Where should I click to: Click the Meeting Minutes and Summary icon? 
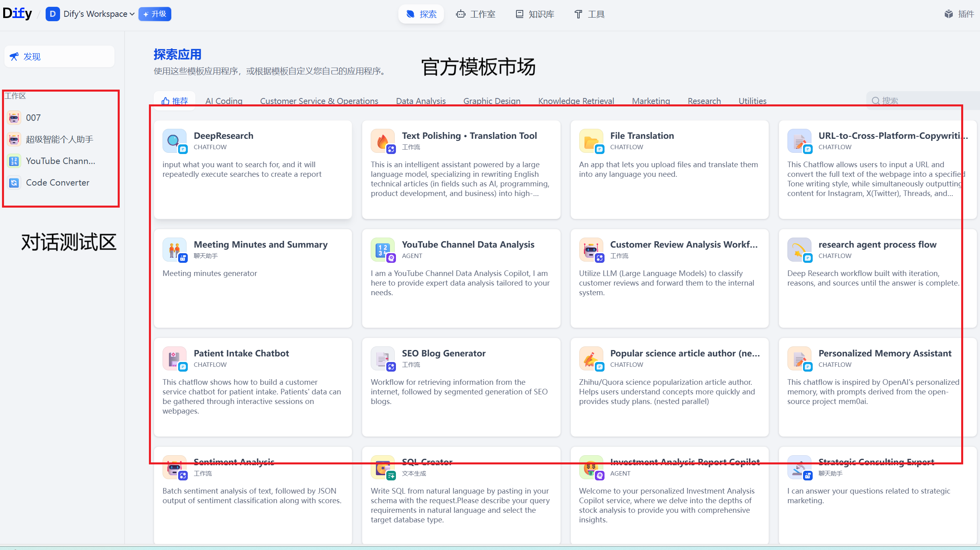click(x=174, y=250)
